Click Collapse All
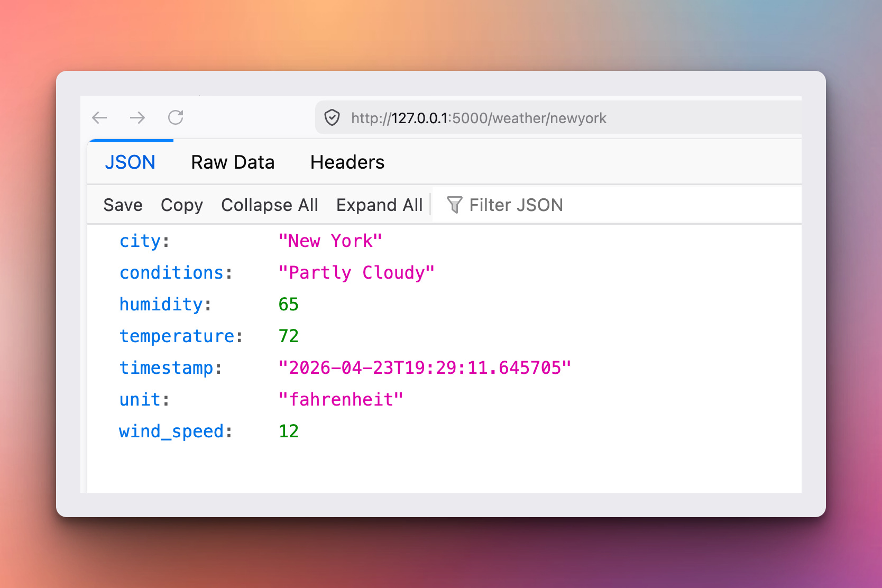 pos(270,205)
